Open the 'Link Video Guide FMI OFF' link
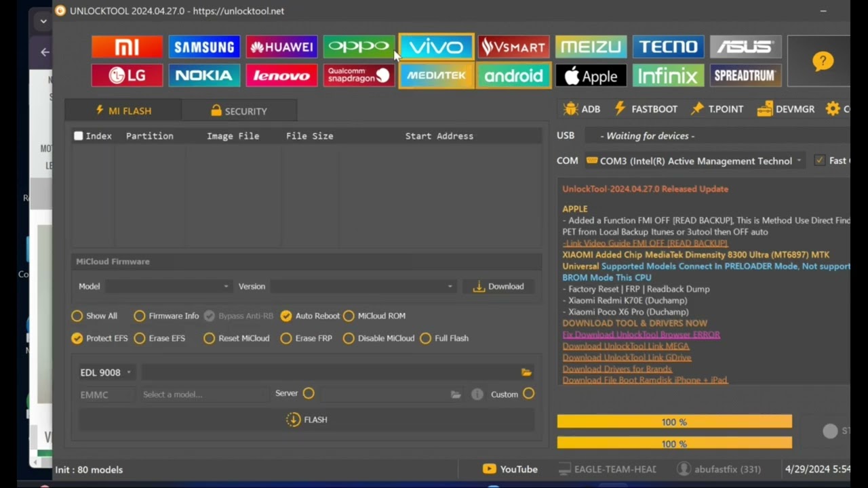The height and width of the screenshot is (488, 868). coord(645,243)
